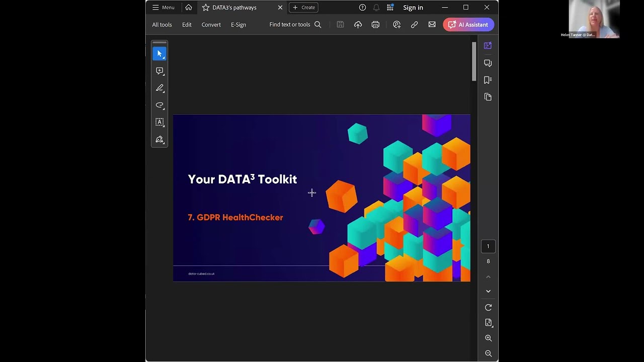Click the Create button
Screen dimensions: 644x362
point(303,8)
